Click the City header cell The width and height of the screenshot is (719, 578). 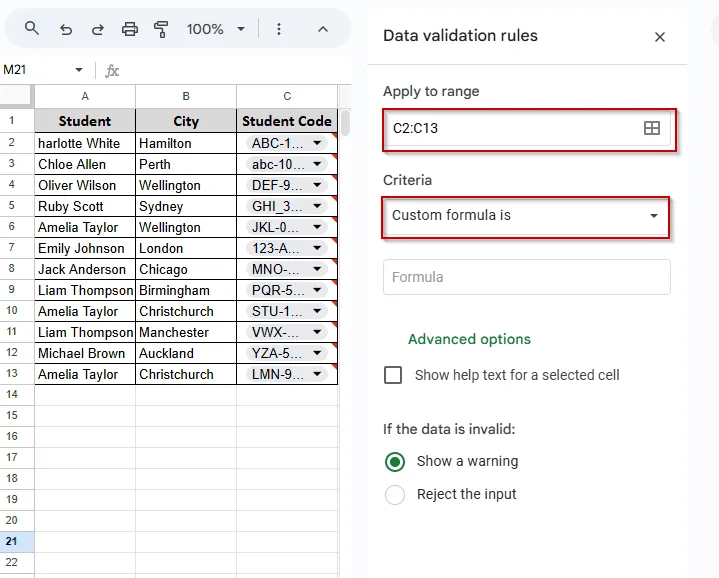tap(186, 121)
